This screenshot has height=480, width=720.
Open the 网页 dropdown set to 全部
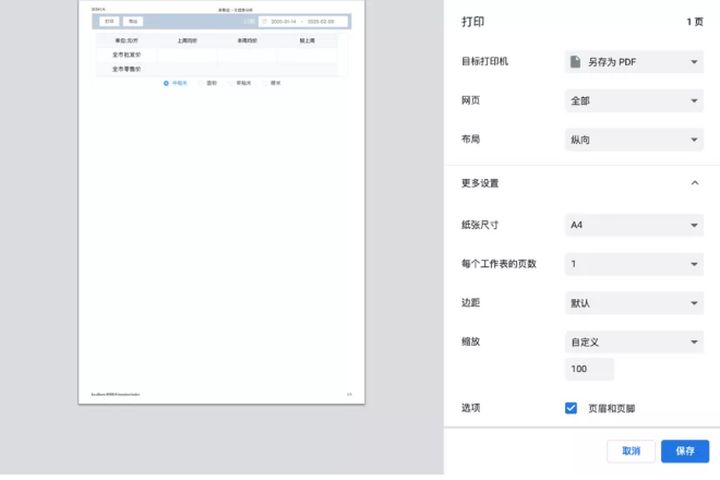point(634,101)
